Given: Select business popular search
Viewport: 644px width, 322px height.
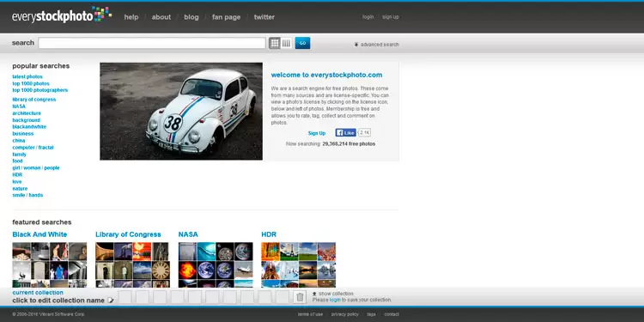Looking at the screenshot, I should click(23, 134).
